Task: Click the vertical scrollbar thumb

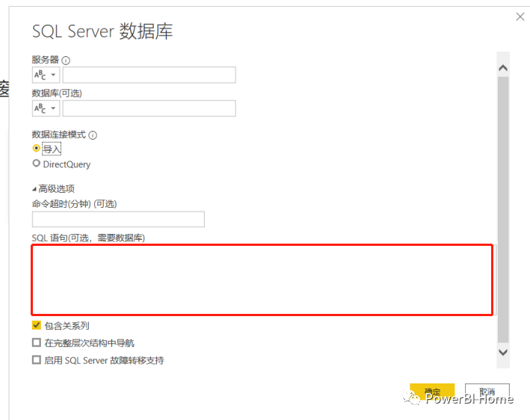Action: (x=503, y=209)
